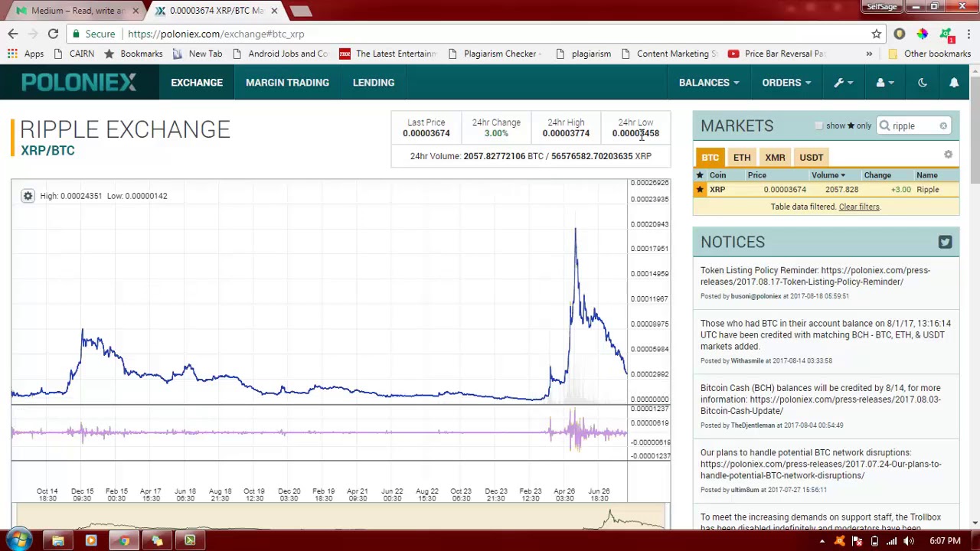Open chart settings gear icon
Viewport: 980px width, 551px height.
click(28, 196)
